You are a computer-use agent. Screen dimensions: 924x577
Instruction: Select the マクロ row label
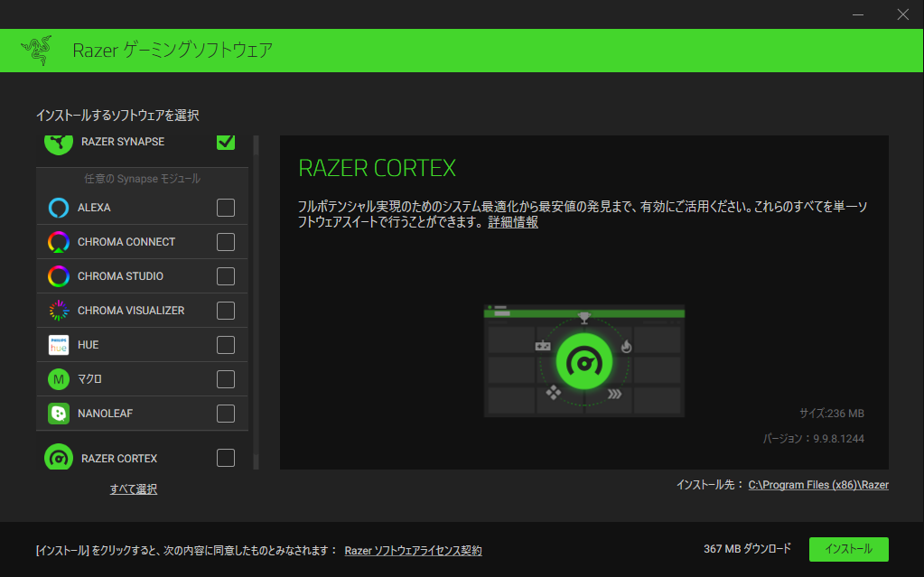pyautogui.click(x=89, y=379)
